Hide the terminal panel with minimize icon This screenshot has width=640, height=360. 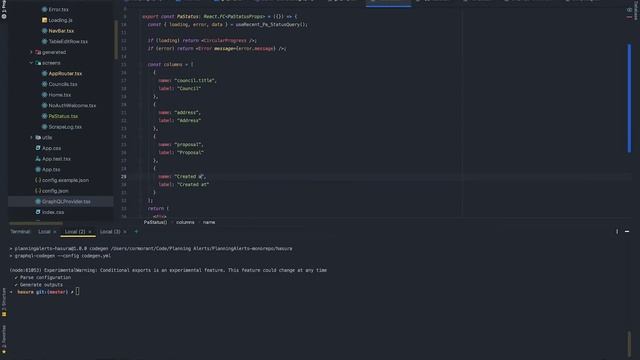627,231
